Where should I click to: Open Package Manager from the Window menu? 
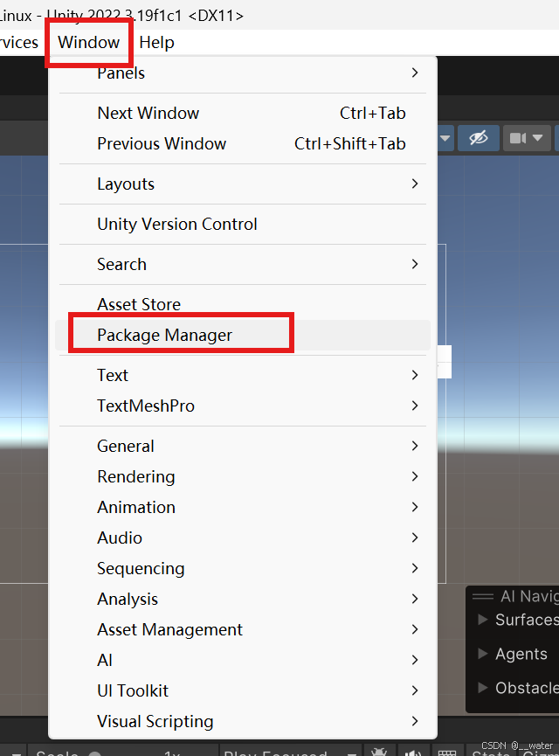[x=243, y=335]
